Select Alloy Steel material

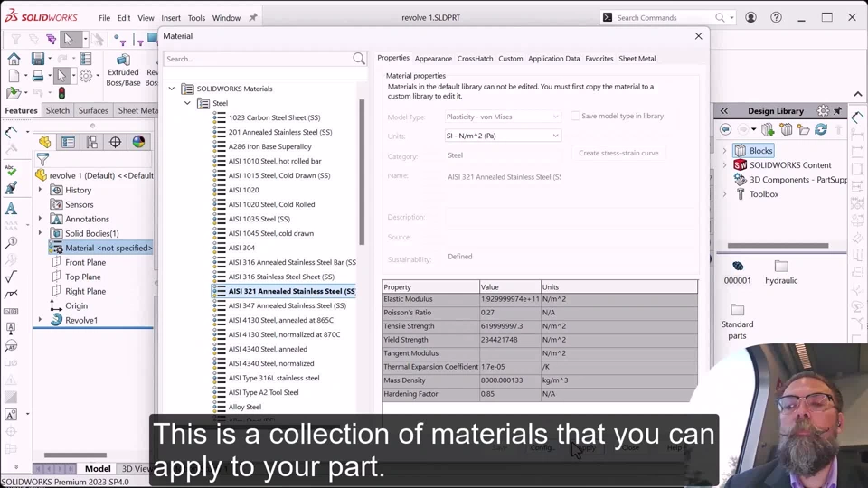click(245, 407)
